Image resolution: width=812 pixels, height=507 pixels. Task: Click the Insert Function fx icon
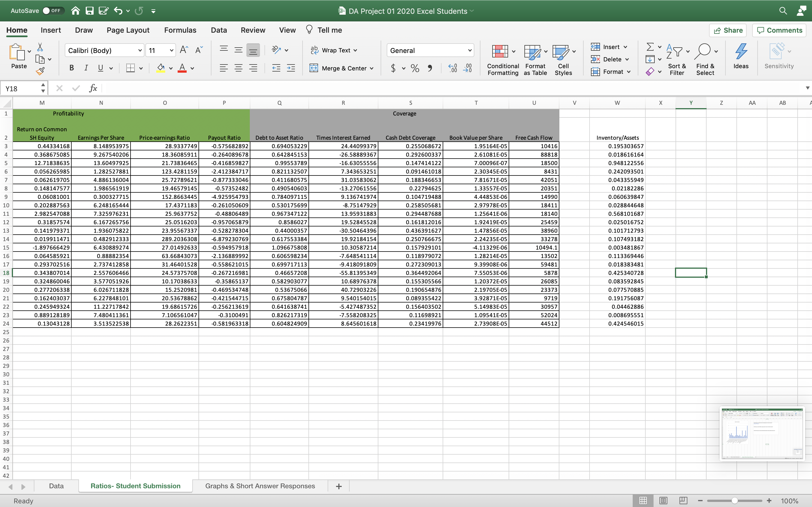[x=93, y=88]
